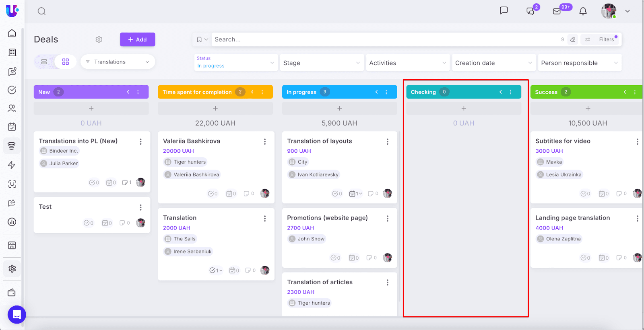Click the Add deal button

click(x=137, y=39)
